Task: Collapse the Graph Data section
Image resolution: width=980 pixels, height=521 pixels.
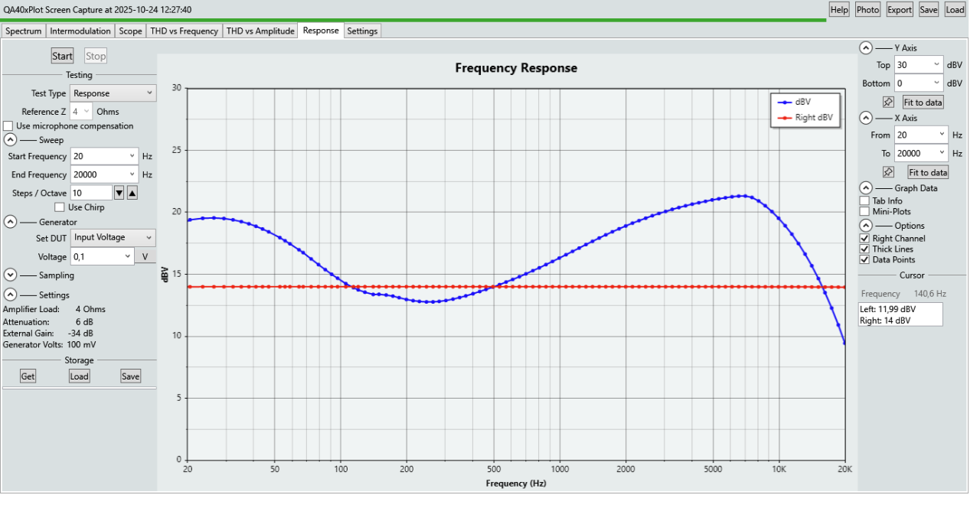Action: click(x=865, y=188)
